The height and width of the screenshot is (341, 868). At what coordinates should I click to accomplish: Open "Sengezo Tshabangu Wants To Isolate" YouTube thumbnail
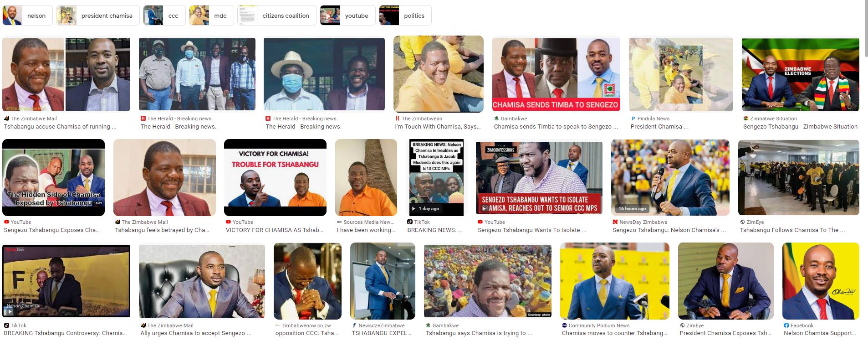(539, 177)
